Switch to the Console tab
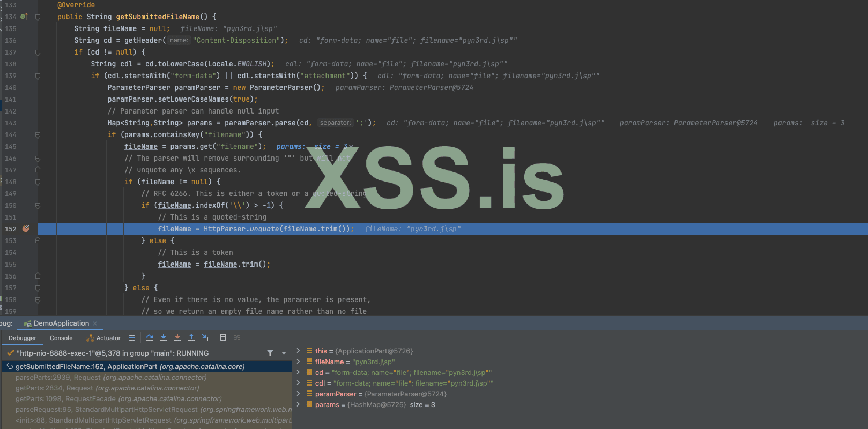 click(x=61, y=338)
